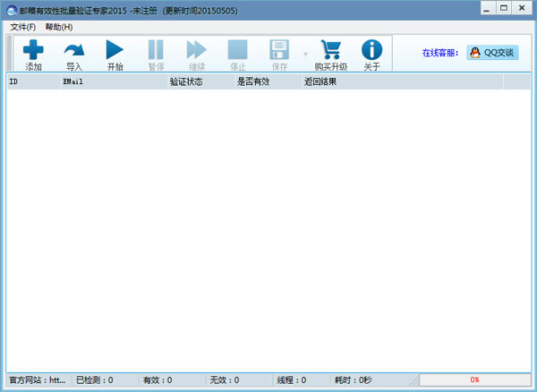The width and height of the screenshot is (537, 392).
Task: Click the 已检测：0 status entry
Action: coord(105,380)
